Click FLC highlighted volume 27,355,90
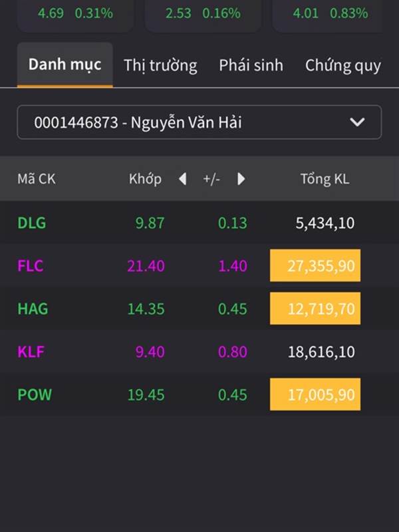This screenshot has width=399, height=532. (315, 266)
